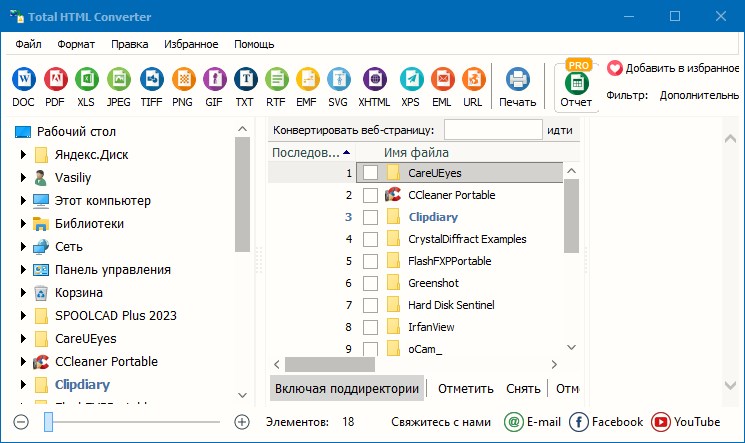Choose the GIF conversion icon
This screenshot has width=745, height=443.
[x=215, y=79]
